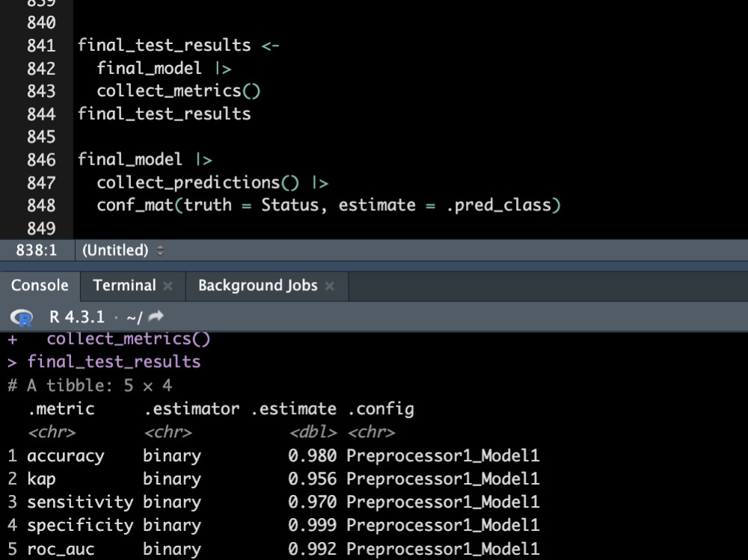Click the .metric column header
748x560 pixels.
61,409
